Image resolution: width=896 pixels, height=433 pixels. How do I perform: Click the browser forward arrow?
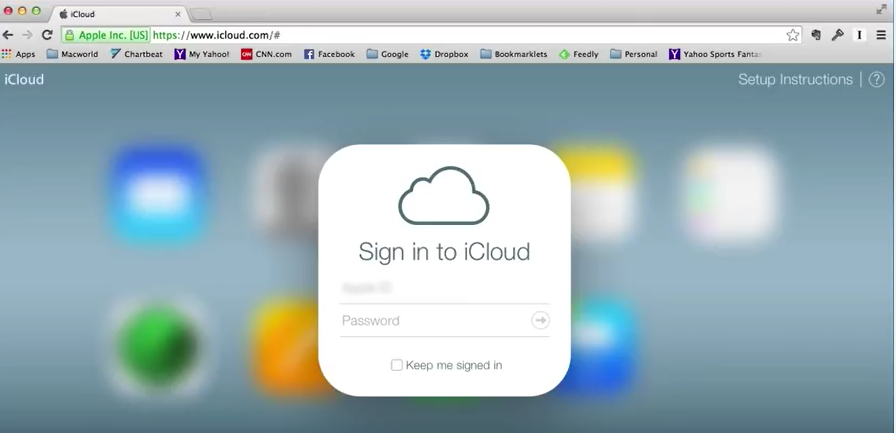27,35
